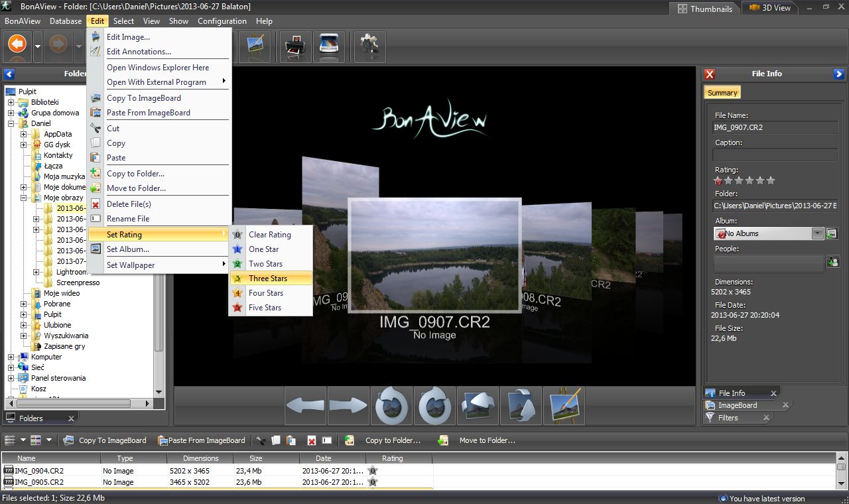This screenshot has height=504, width=849.
Task: Click the orange Back navigation arrow
Action: (17, 46)
